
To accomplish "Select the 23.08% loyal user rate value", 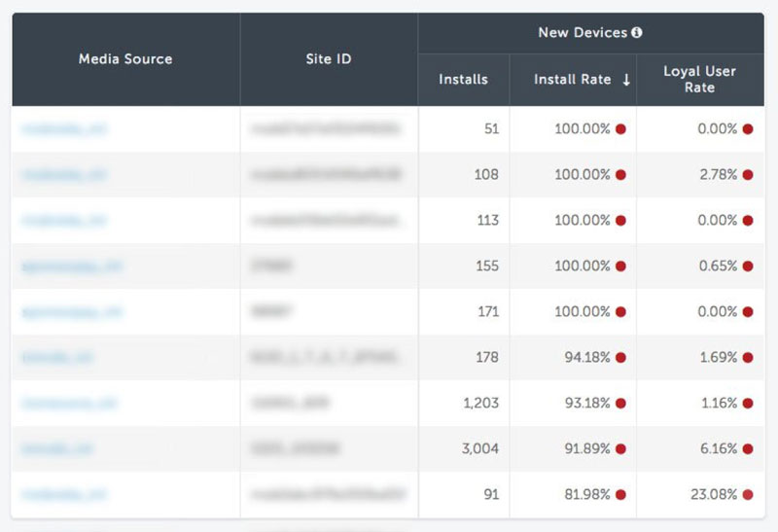I will click(714, 494).
